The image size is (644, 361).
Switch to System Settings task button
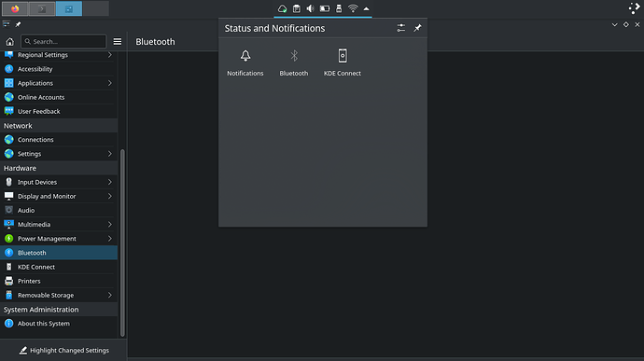click(68, 8)
